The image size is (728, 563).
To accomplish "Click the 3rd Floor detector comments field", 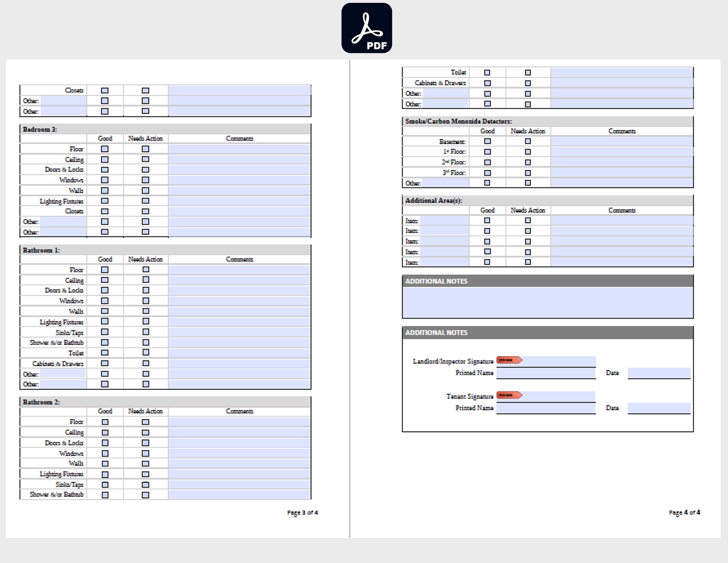I will (x=622, y=173).
